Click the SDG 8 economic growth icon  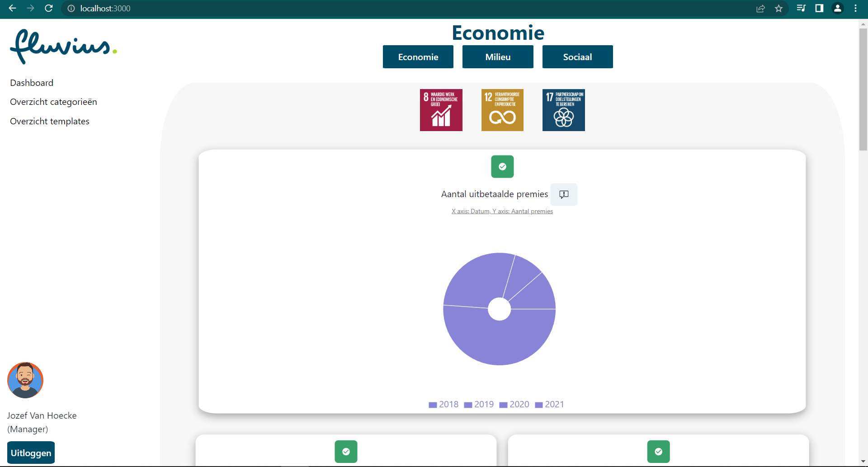pos(441,110)
